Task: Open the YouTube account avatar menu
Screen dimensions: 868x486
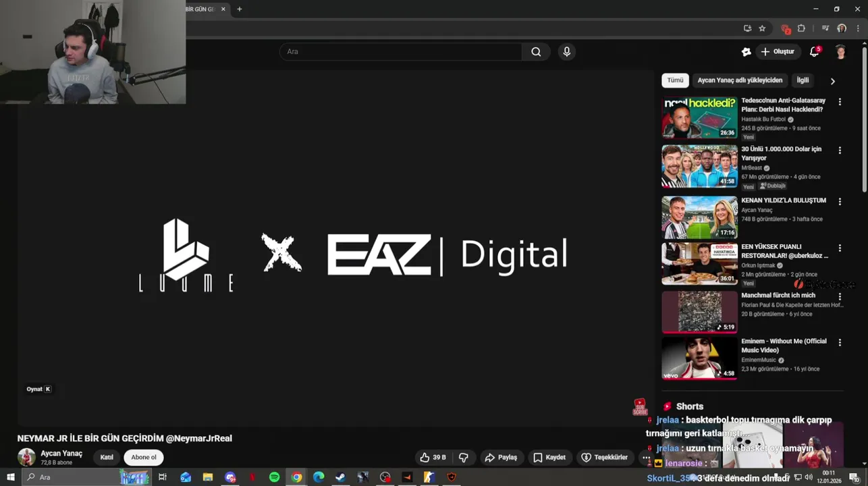Action: (x=840, y=52)
